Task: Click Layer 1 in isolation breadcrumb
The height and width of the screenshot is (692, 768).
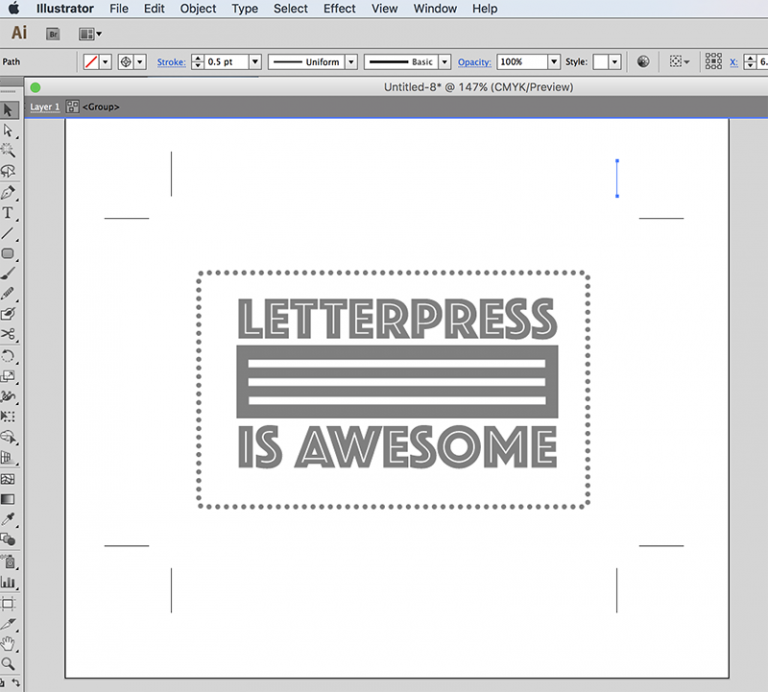Action: click(45, 107)
